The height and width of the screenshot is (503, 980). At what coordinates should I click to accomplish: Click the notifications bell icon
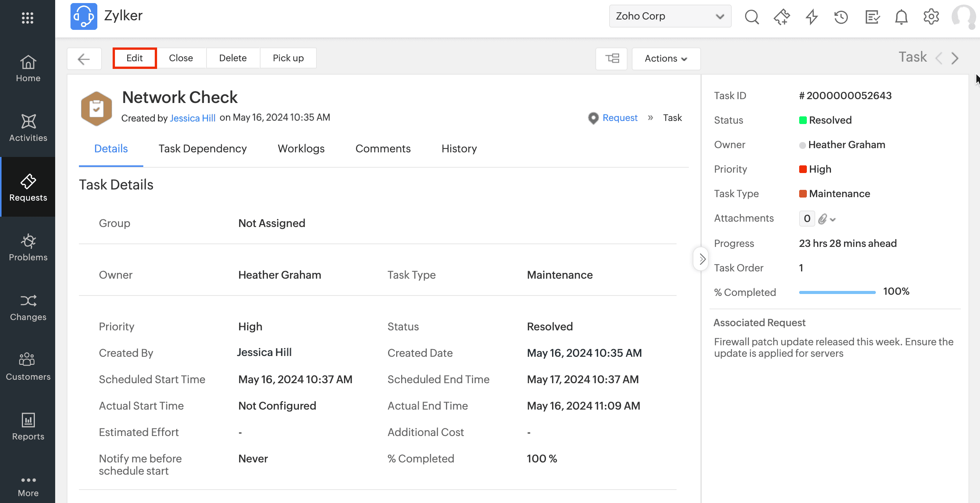point(901,17)
